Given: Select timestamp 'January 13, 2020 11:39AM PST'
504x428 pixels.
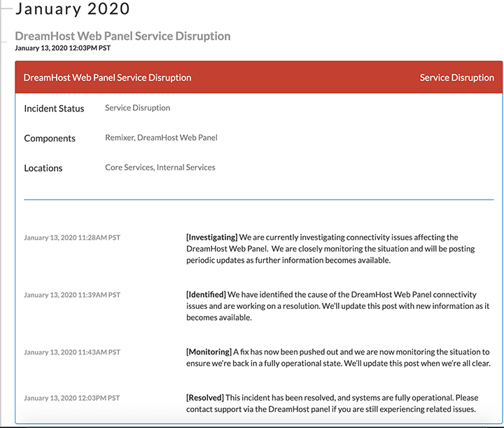Looking at the screenshot, I should click(x=72, y=295).
